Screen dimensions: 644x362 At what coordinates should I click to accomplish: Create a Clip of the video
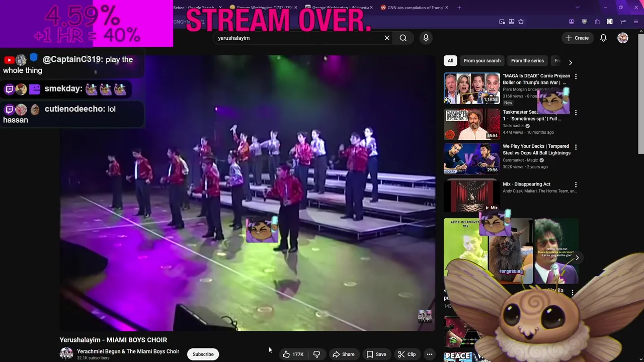click(x=407, y=354)
